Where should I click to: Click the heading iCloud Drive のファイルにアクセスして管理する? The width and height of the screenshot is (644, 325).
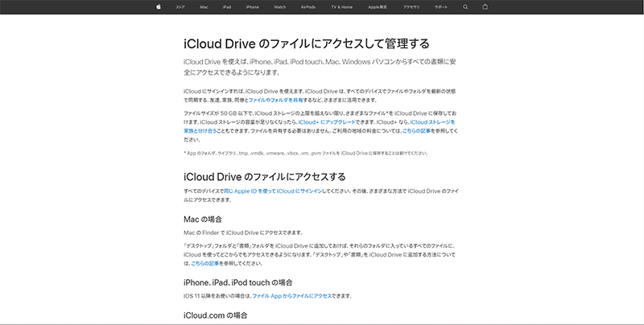pyautogui.click(x=307, y=43)
